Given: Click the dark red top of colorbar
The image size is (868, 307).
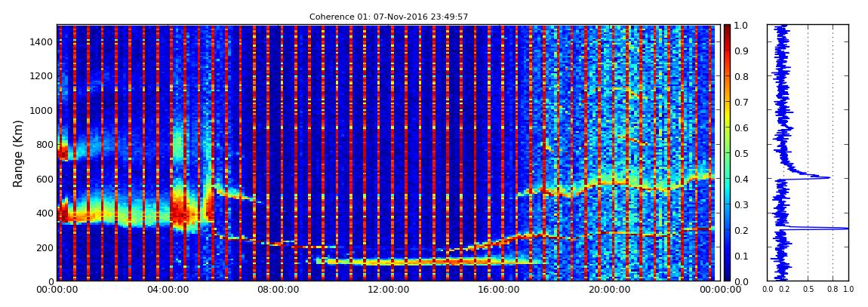Looking at the screenshot, I should tap(727, 30).
